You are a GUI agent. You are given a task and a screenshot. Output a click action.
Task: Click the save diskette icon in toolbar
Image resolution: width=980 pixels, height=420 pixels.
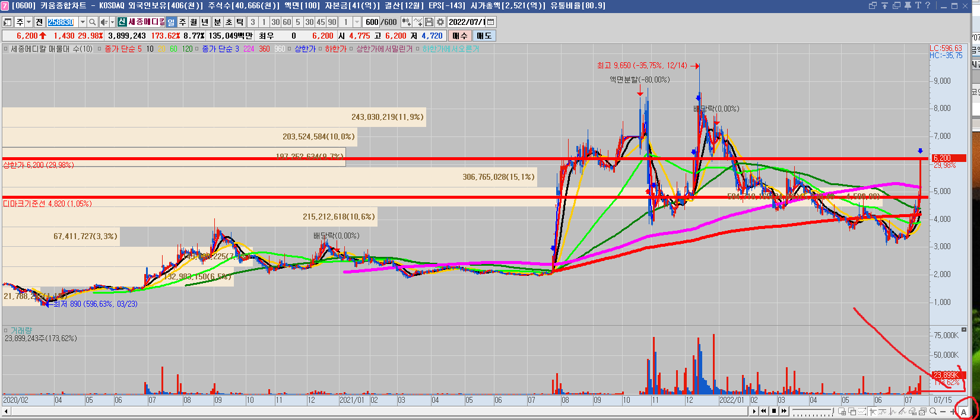pos(429,22)
